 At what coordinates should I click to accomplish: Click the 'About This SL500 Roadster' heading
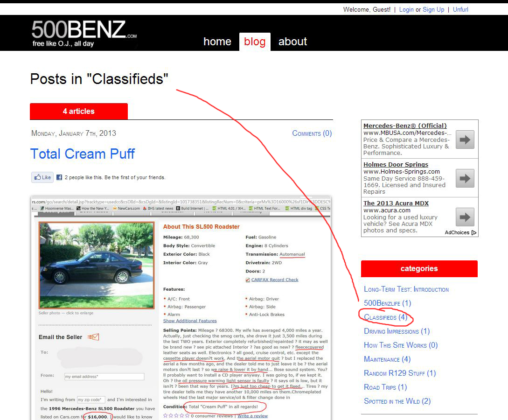pyautogui.click(x=201, y=227)
